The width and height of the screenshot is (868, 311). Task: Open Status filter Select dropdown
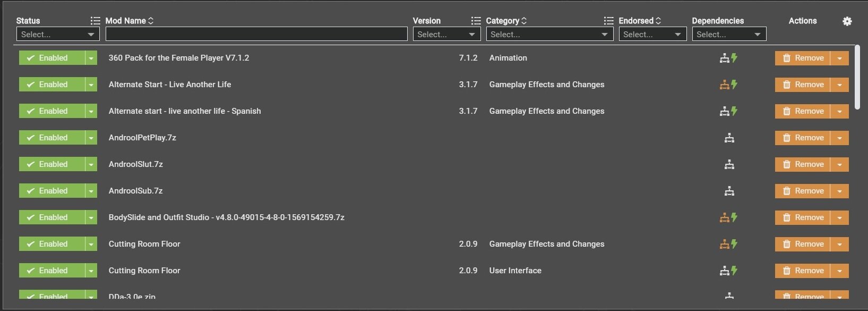pyautogui.click(x=58, y=34)
